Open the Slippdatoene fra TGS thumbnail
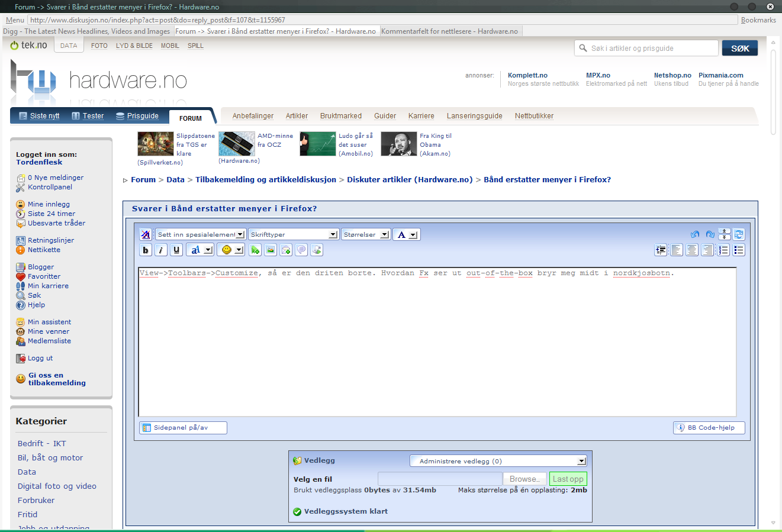782x532 pixels. [156, 144]
